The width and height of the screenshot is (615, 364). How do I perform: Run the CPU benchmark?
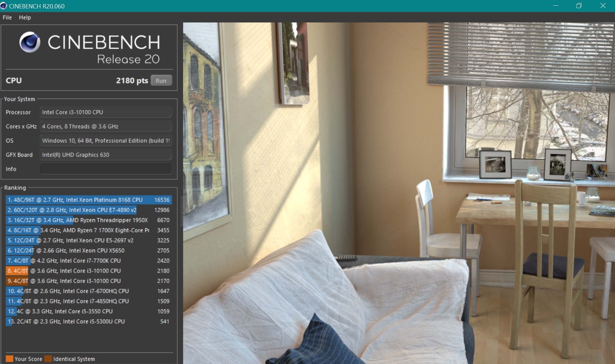(161, 81)
